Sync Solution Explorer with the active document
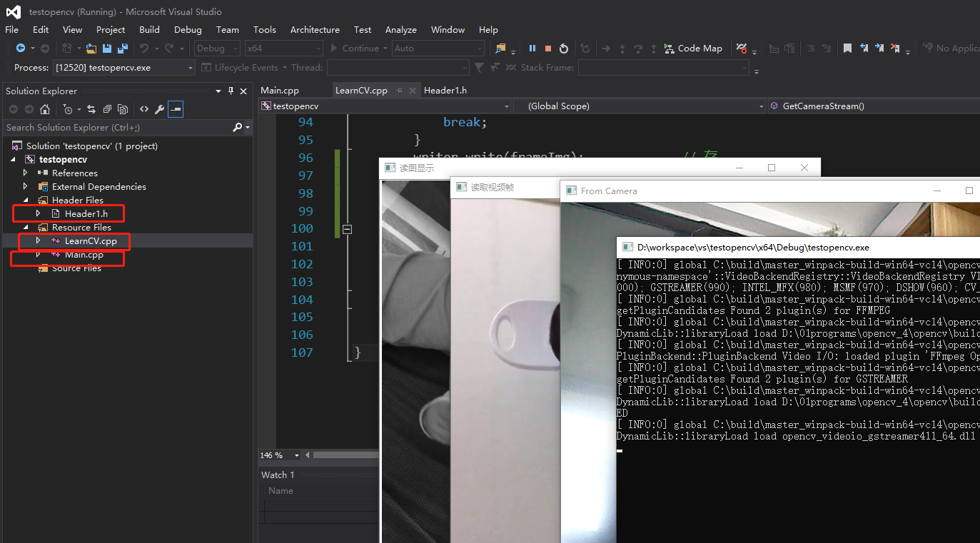Viewport: 980px width, 543px height. pyautogui.click(x=91, y=109)
